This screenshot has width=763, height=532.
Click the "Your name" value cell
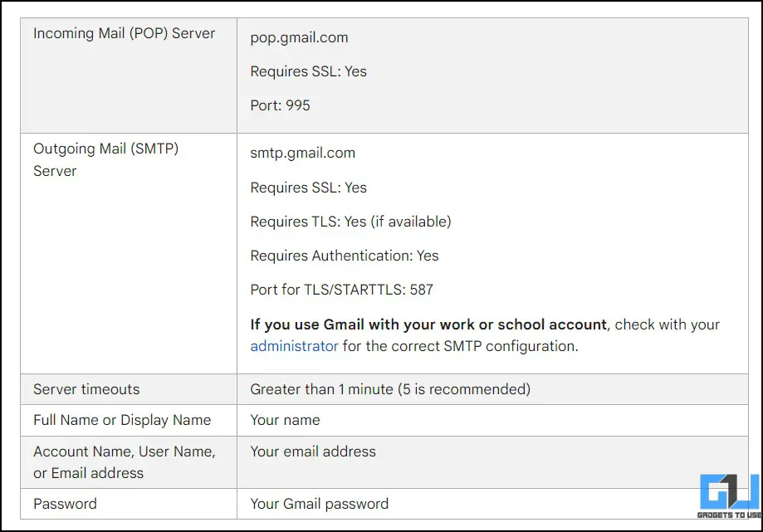tap(285, 420)
